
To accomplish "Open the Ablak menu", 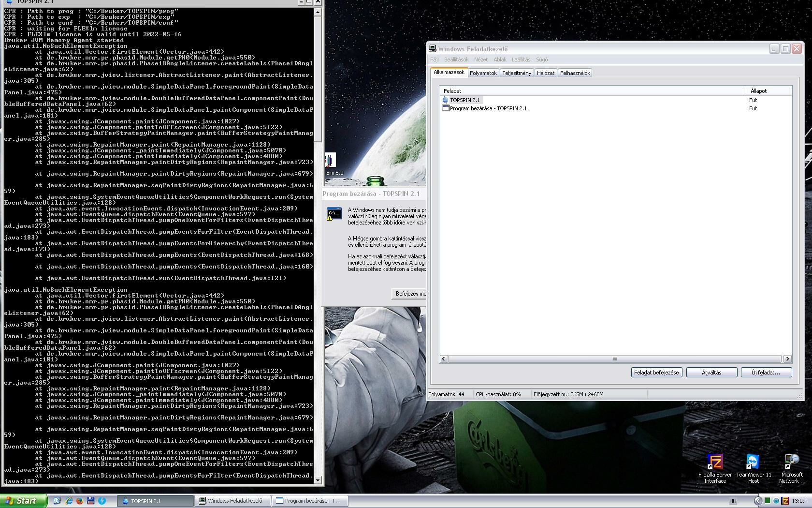I will coord(500,60).
